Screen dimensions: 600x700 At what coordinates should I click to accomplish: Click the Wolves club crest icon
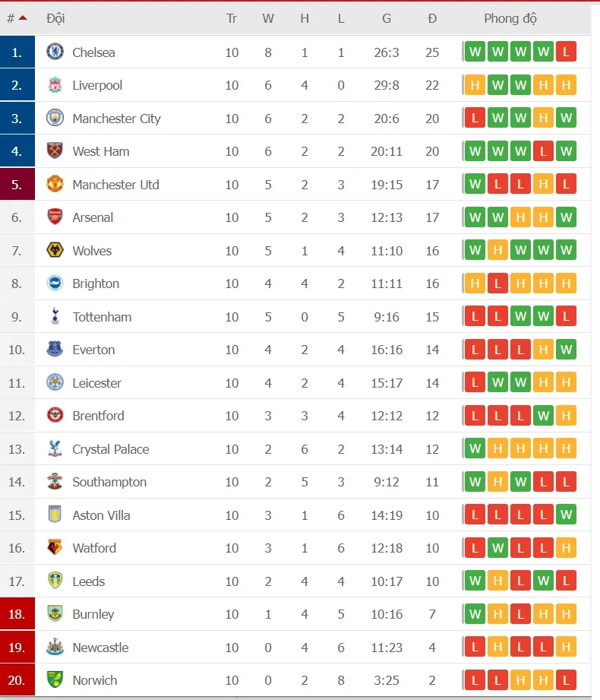click(55, 250)
